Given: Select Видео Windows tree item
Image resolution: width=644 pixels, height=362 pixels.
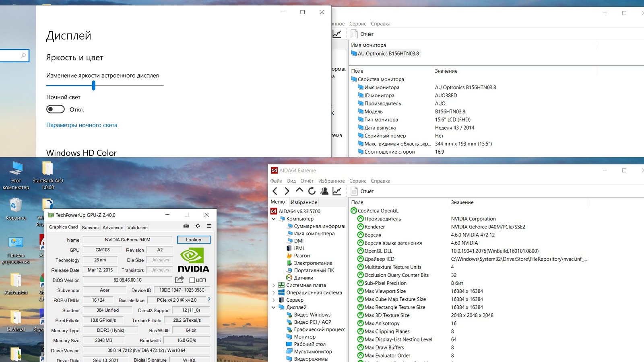Looking at the screenshot, I should 308,315.
